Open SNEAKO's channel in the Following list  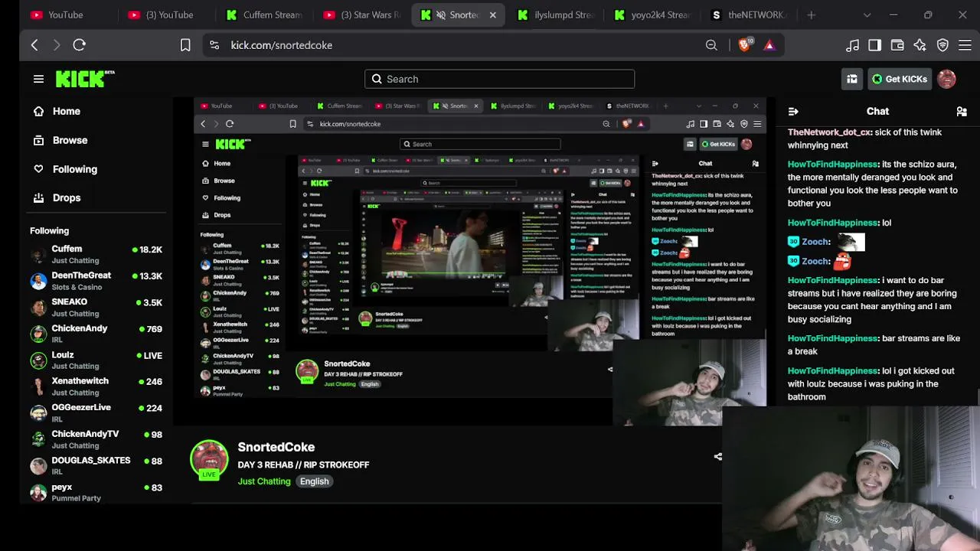point(96,307)
